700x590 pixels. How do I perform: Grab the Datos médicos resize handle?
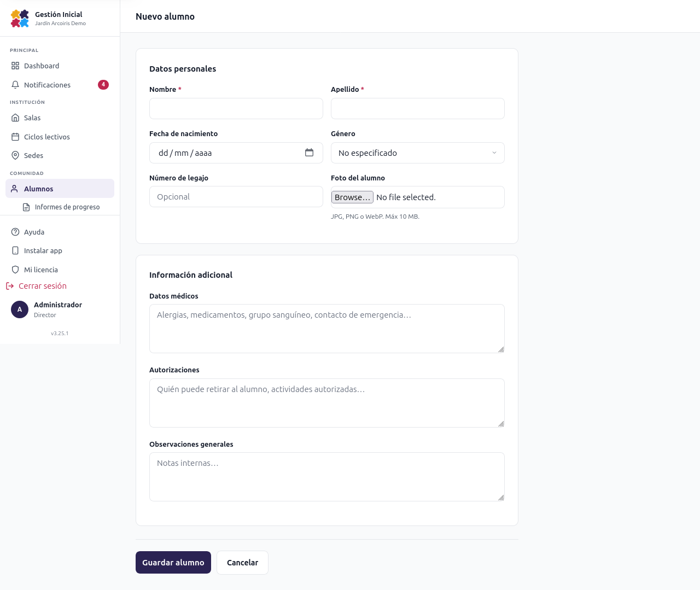501,349
